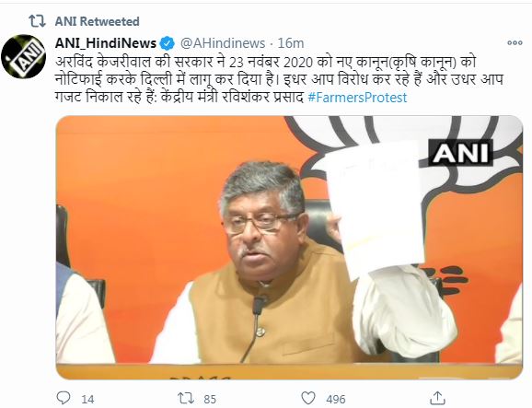Click the Hindi tweet text body
The image size is (532, 408).
click(279, 80)
